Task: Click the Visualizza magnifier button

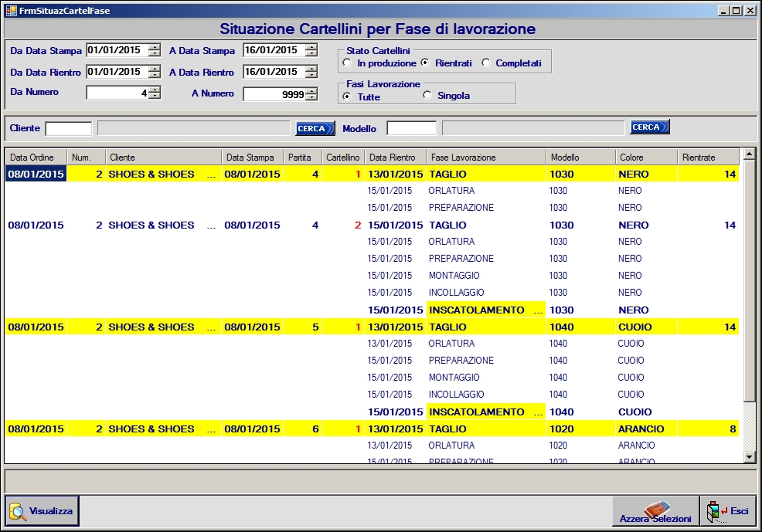Action: coord(43,510)
